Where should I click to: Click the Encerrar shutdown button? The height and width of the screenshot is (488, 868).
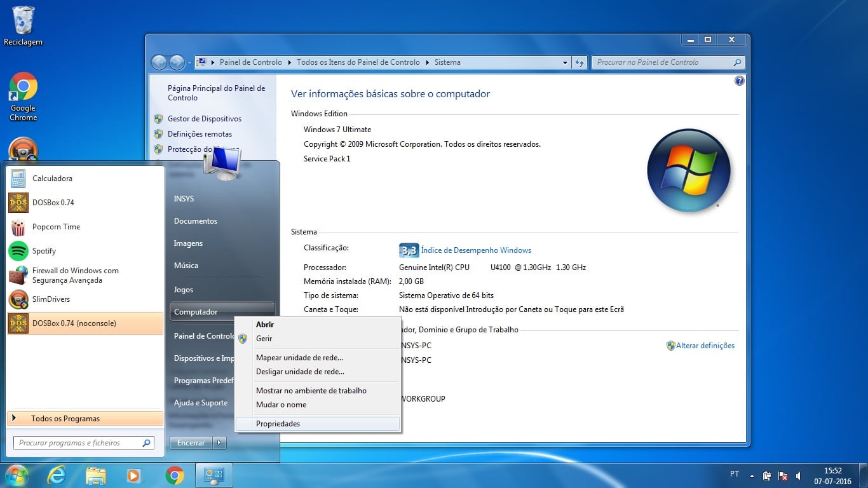[191, 443]
